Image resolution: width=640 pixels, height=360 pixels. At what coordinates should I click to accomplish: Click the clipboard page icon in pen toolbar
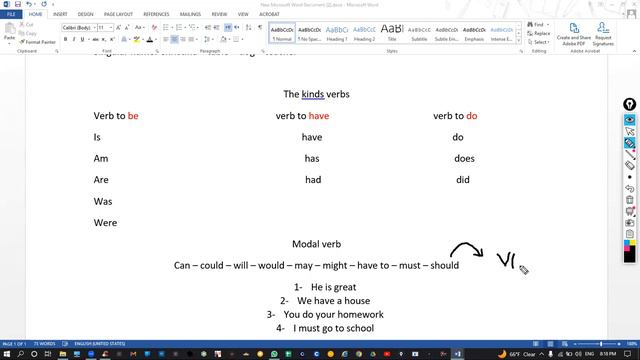(629, 234)
